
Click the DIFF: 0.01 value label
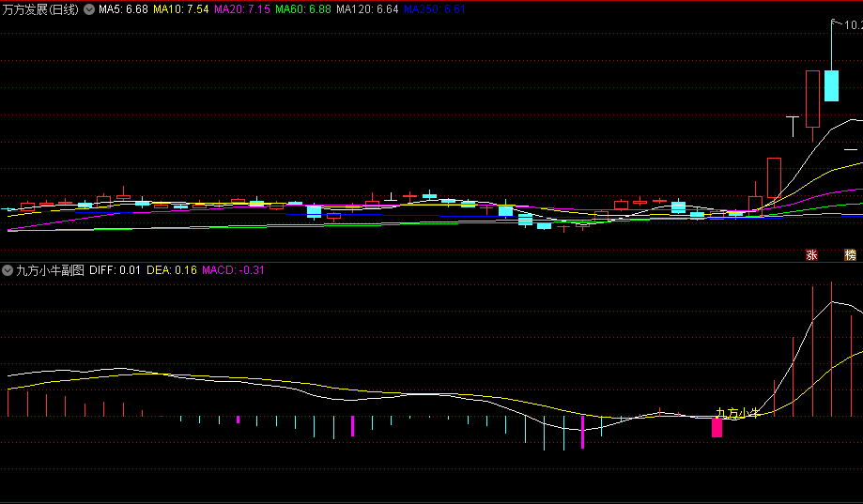click(115, 270)
